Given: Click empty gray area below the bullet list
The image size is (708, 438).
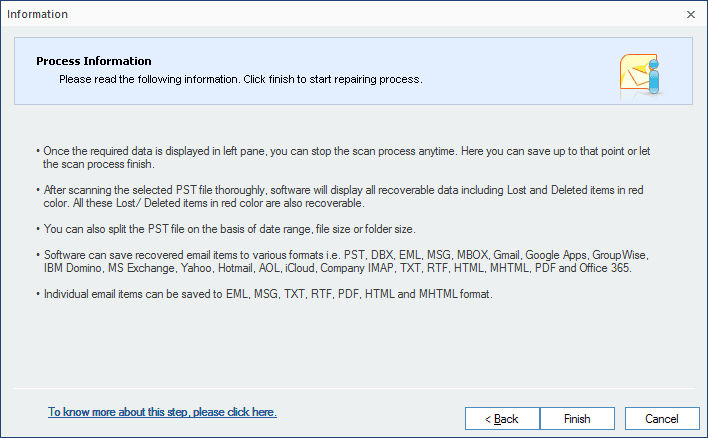Looking at the screenshot, I should point(352,345).
